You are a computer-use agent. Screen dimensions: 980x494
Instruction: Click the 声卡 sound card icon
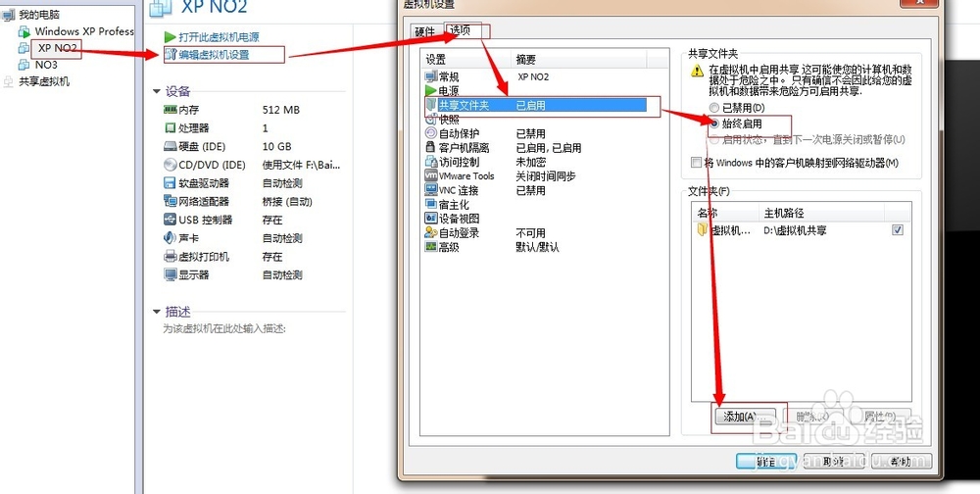click(x=170, y=237)
